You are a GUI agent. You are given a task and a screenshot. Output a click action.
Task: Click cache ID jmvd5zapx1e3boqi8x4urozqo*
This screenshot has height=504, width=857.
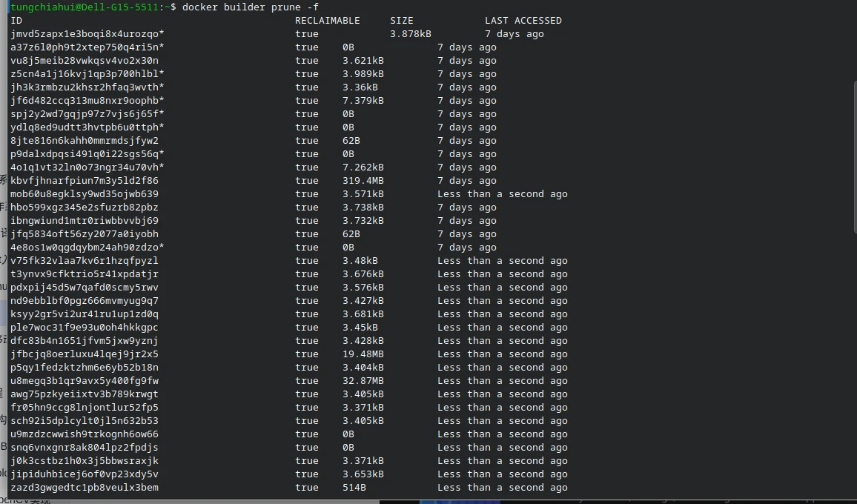(87, 34)
